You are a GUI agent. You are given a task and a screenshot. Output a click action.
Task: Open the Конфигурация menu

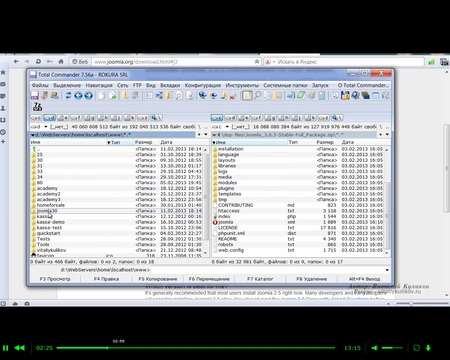click(x=203, y=85)
